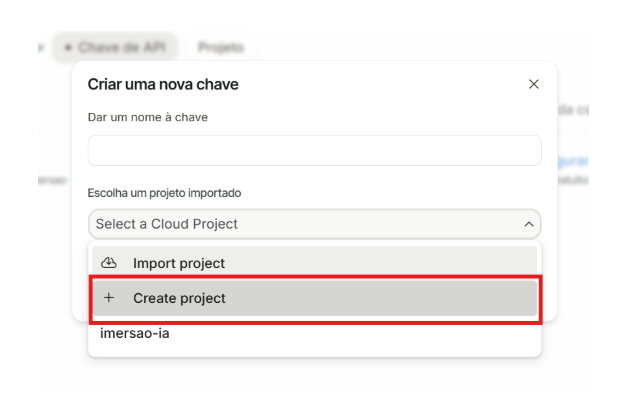Click the Select a Cloud Project placeholder text
This screenshot has width=638, height=412.
coord(167,224)
